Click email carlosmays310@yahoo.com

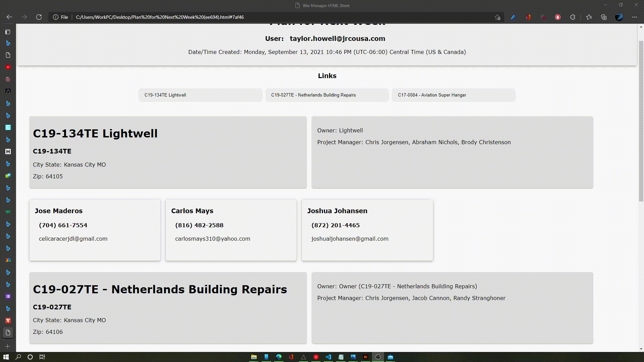click(213, 239)
